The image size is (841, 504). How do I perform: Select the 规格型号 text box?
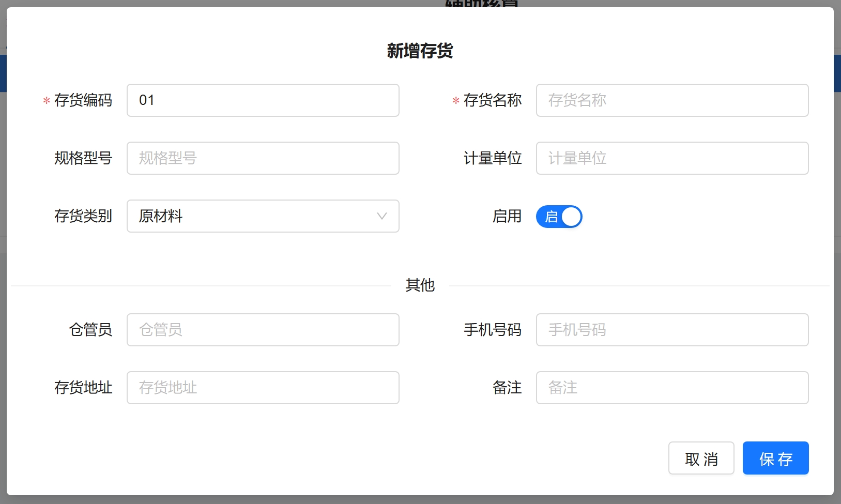(263, 158)
